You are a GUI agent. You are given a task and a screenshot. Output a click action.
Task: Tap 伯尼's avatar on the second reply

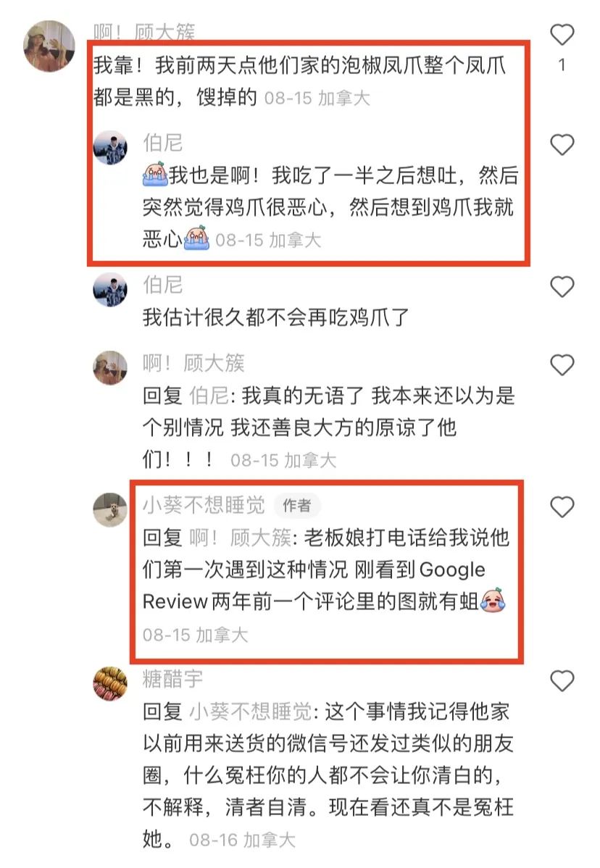[110, 290]
